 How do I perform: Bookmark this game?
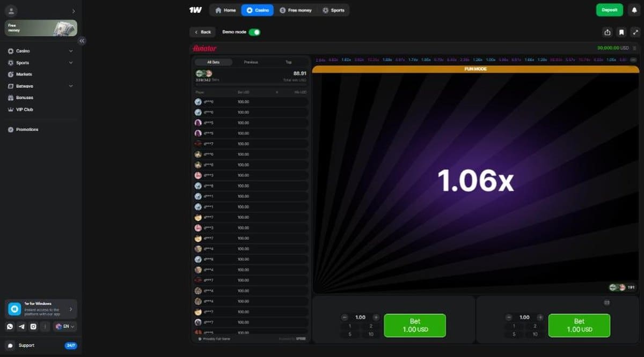click(621, 32)
